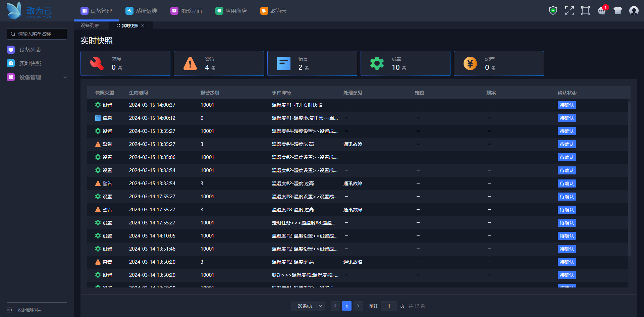Screen dimensions: 644x317
Task: Click the asset yen coin icon card
Action: click(470, 63)
